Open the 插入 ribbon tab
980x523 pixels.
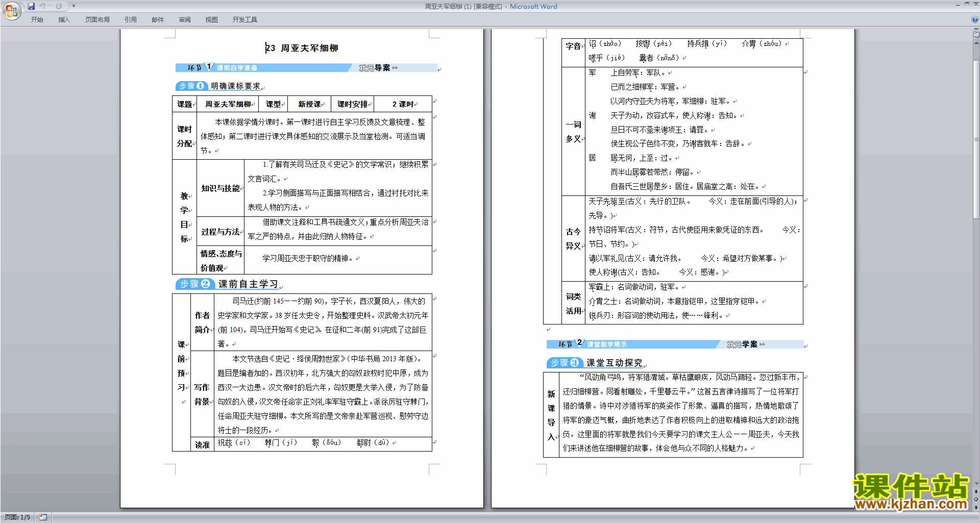click(64, 20)
